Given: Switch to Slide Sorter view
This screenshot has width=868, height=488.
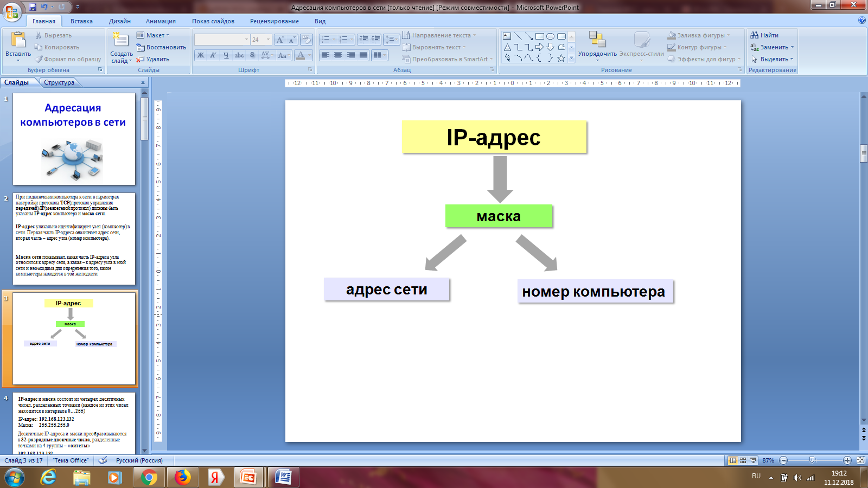Looking at the screenshot, I should (743, 460).
